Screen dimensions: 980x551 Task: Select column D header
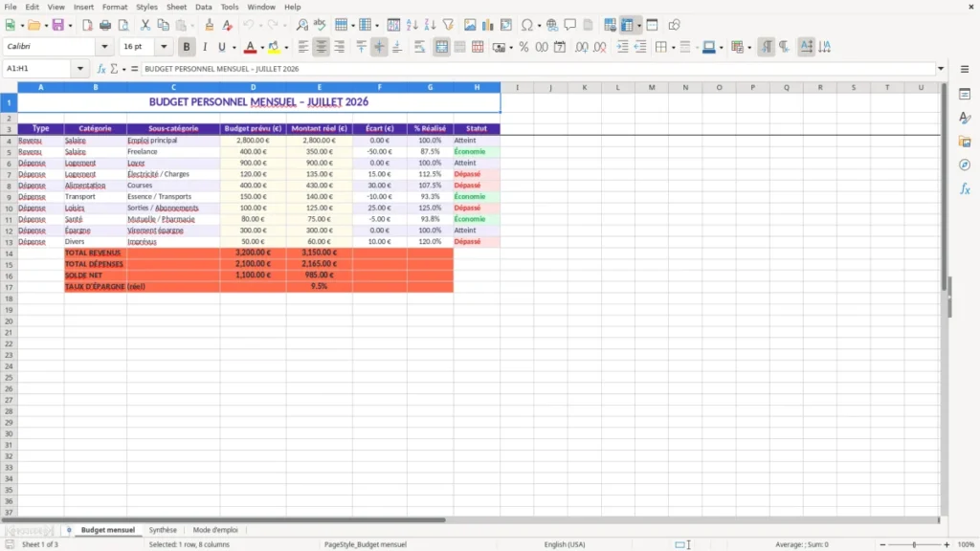tap(253, 87)
